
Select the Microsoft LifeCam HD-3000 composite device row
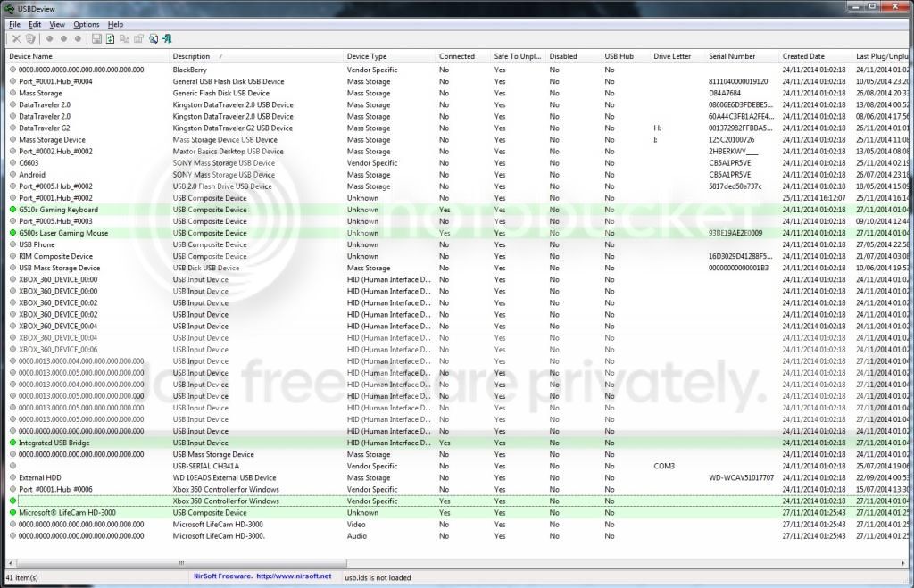tap(454, 513)
